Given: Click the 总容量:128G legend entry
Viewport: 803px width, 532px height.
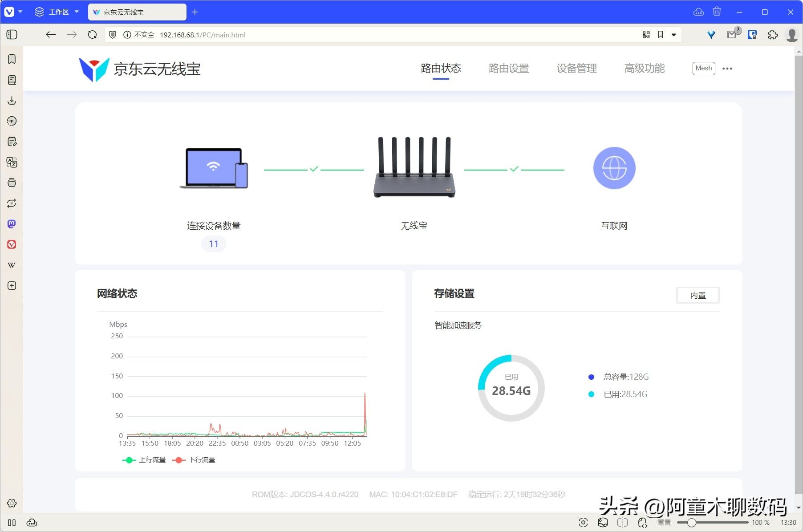Looking at the screenshot, I should pyautogui.click(x=618, y=377).
